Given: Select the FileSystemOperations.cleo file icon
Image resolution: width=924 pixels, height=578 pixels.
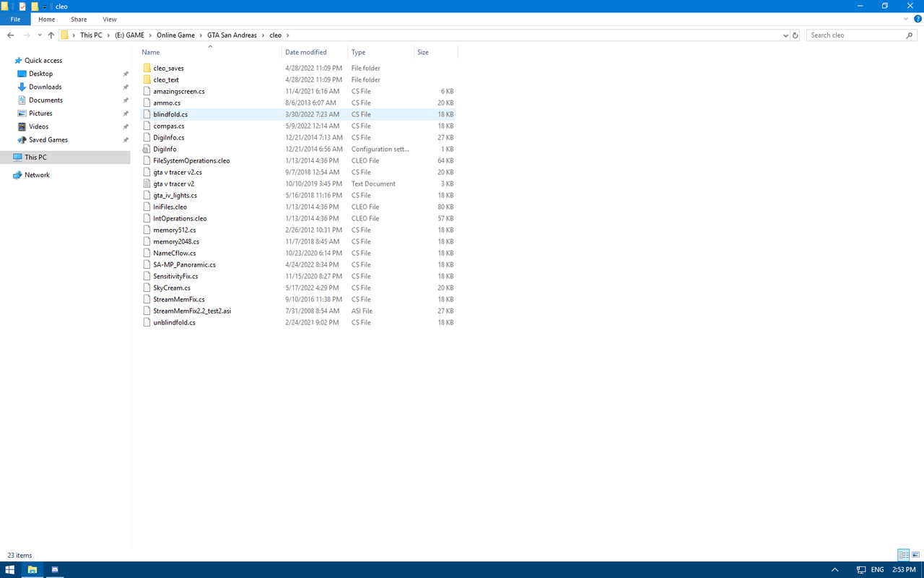Looking at the screenshot, I should (x=147, y=160).
